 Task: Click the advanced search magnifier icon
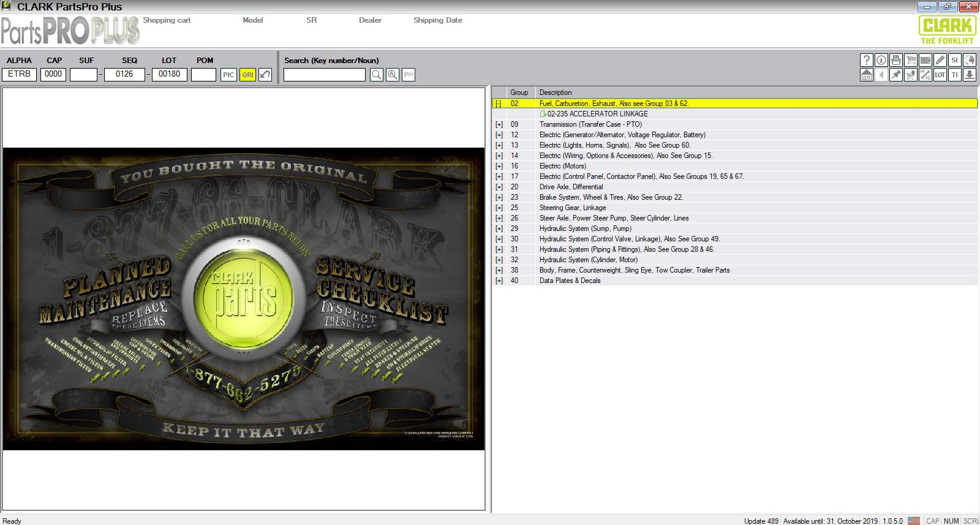click(393, 75)
